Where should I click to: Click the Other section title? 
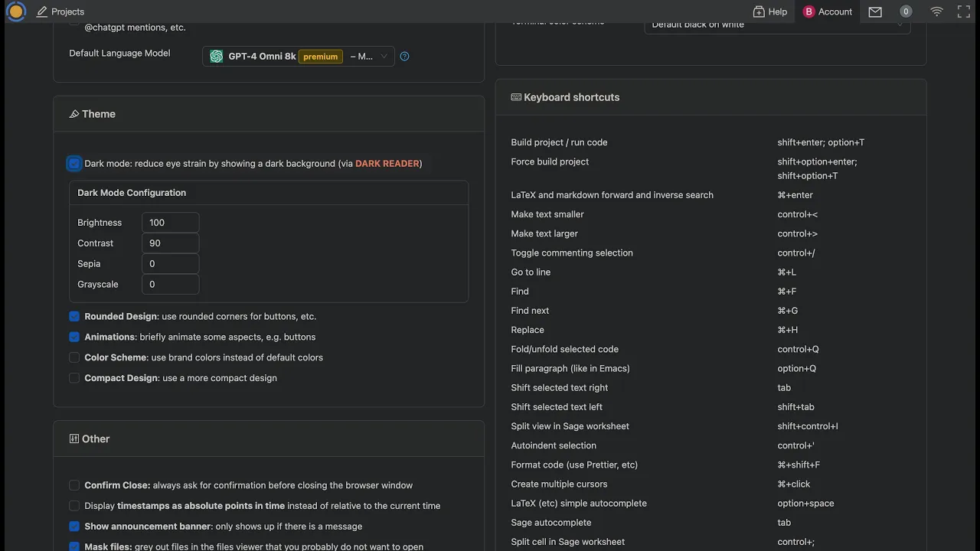click(x=96, y=439)
